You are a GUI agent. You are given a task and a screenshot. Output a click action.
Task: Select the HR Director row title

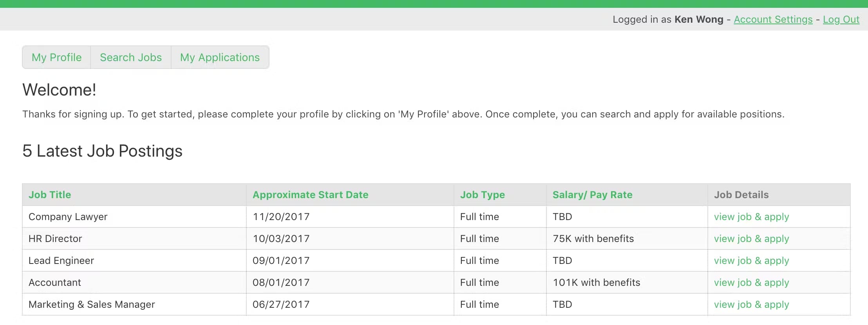click(55, 239)
